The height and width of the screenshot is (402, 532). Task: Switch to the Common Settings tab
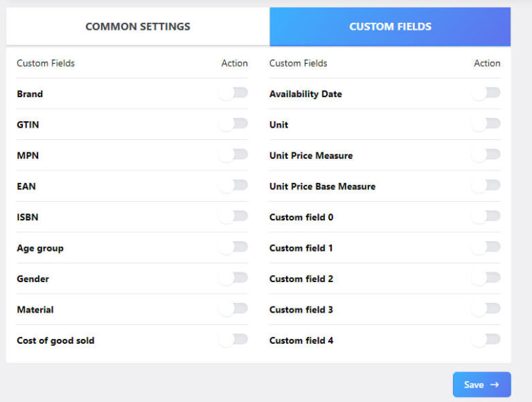click(138, 27)
